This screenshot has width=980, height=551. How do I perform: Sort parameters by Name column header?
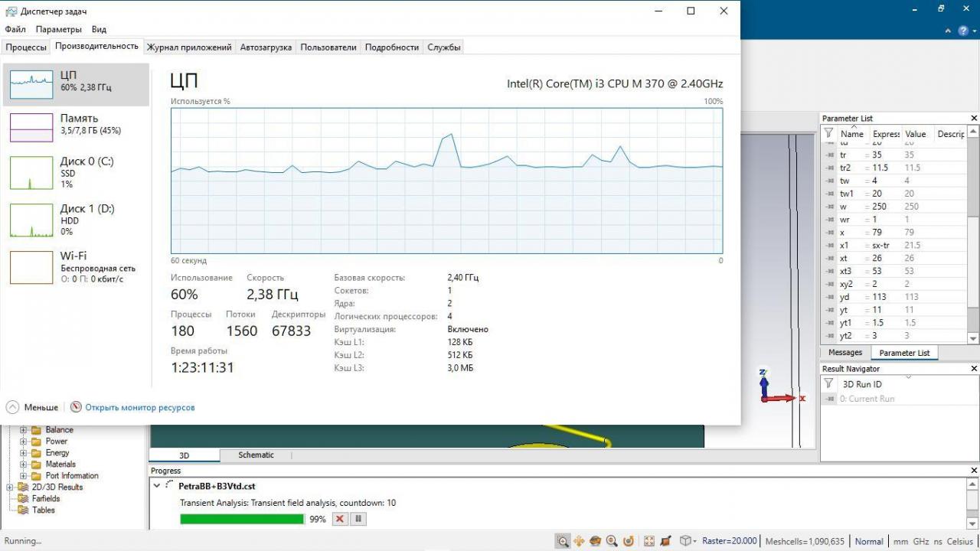852,134
